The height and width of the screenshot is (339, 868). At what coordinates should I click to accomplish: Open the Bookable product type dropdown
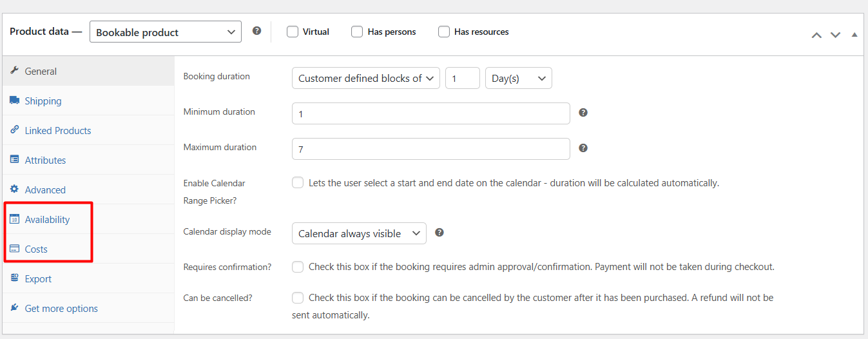point(166,32)
